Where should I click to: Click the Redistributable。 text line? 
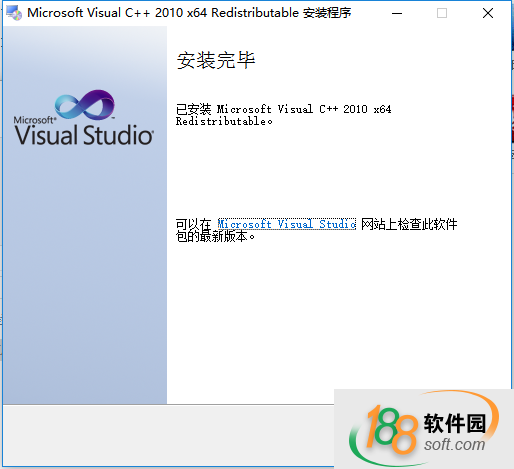point(224,121)
